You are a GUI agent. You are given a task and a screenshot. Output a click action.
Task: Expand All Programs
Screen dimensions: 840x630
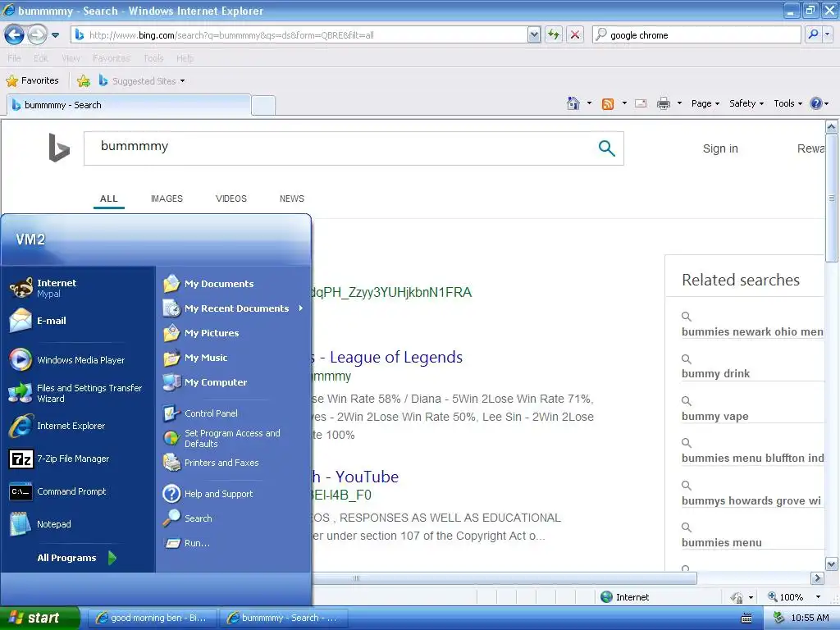pos(76,558)
